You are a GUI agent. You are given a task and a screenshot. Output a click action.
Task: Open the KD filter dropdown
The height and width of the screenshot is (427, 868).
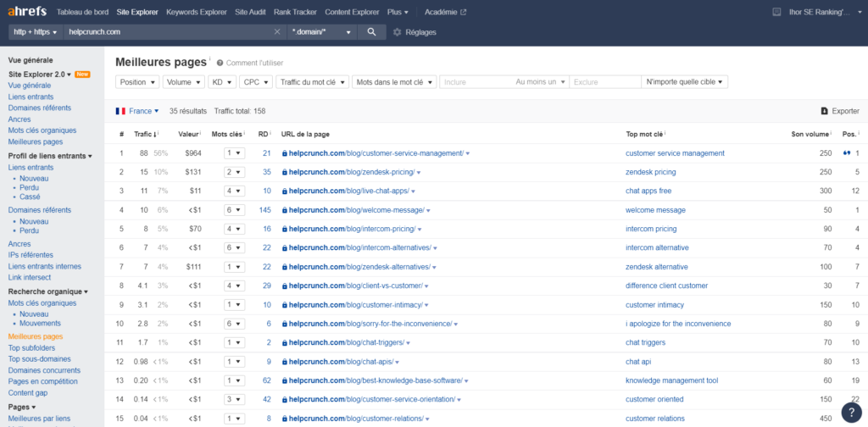click(222, 82)
